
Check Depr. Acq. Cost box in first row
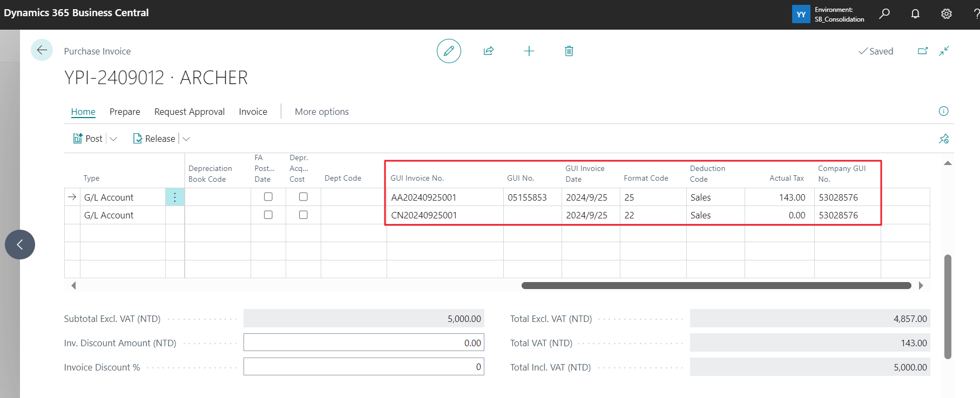point(303,197)
